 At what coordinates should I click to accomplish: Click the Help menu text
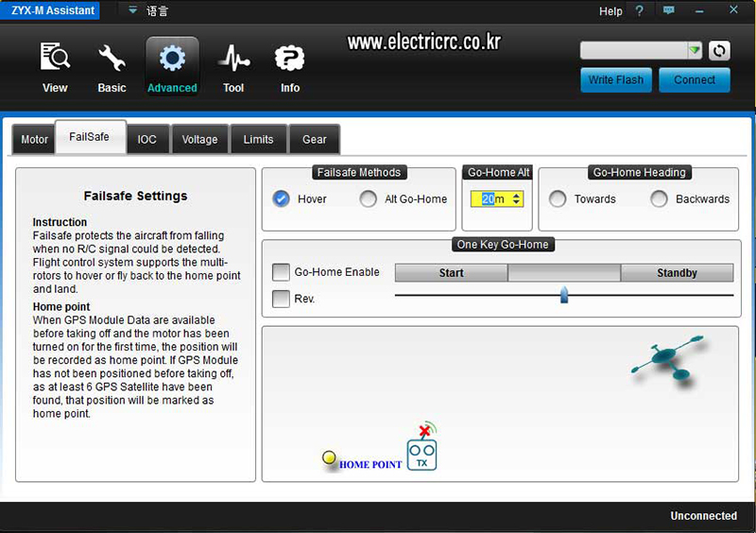pyautogui.click(x=610, y=11)
